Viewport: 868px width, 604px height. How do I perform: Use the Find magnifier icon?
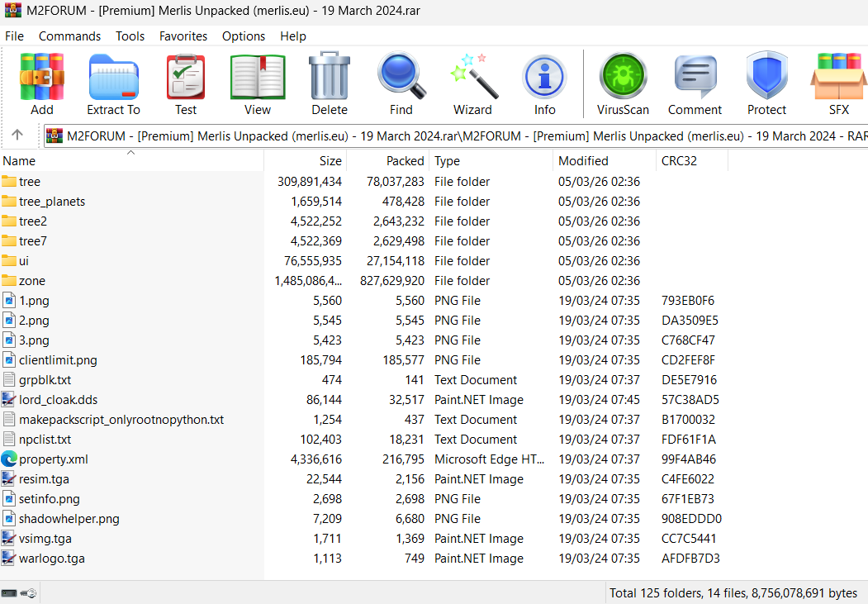[x=401, y=74]
